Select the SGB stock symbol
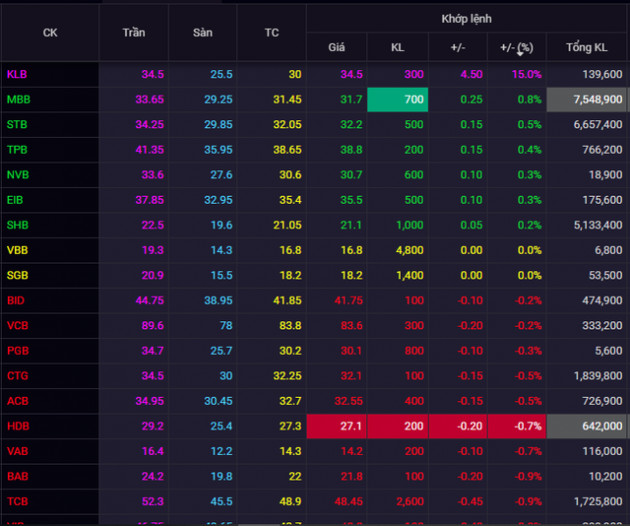Screen dimensions: 630x526 17,275
